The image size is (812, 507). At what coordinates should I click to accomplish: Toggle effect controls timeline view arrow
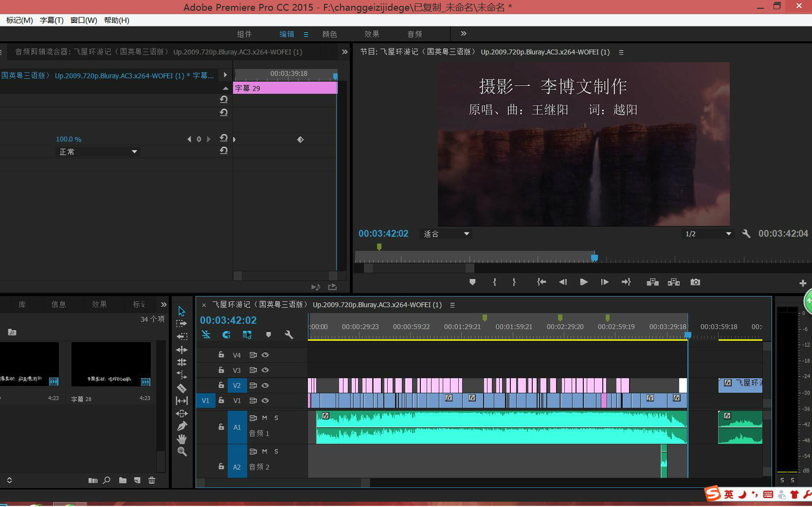225,75
